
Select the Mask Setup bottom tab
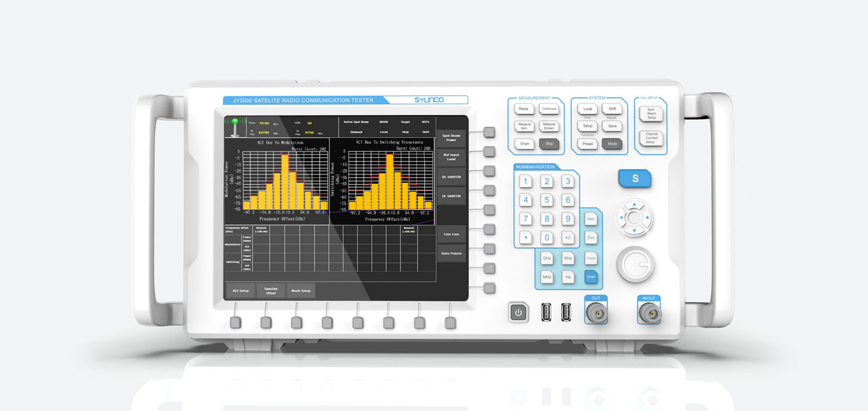301,291
